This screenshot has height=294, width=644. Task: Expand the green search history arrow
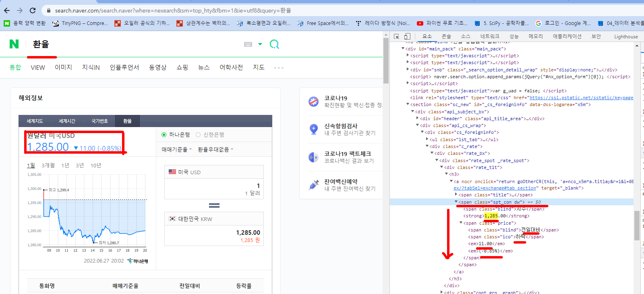[x=260, y=44]
